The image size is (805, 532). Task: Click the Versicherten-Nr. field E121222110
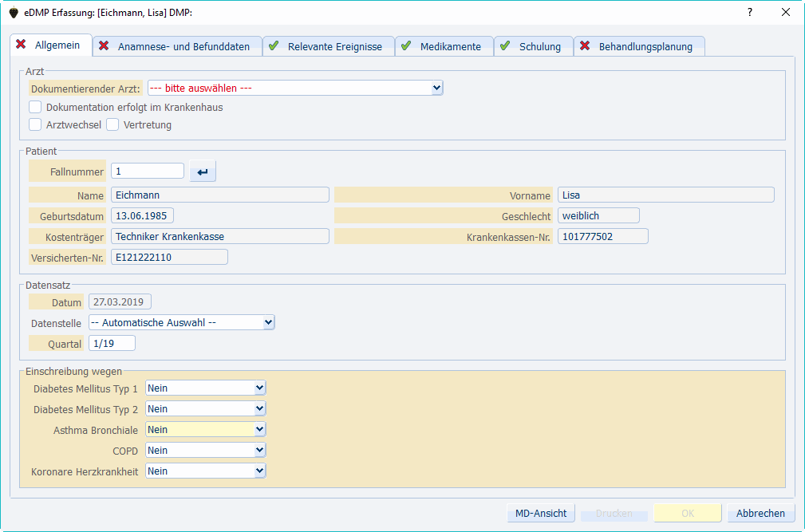169,257
